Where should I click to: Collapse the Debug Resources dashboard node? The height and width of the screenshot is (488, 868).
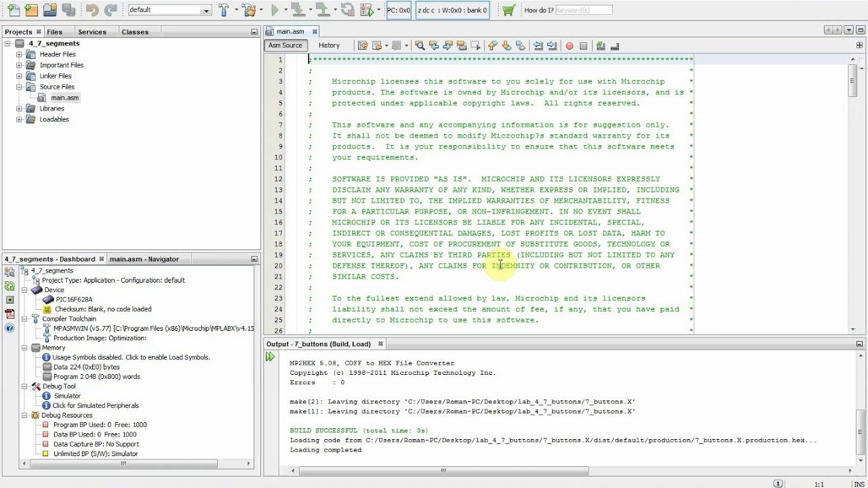(x=24, y=415)
